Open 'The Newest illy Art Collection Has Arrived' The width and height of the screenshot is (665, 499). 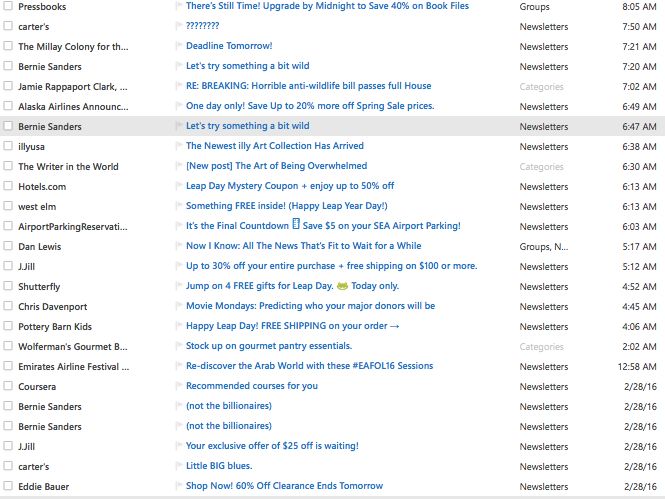tap(274, 146)
